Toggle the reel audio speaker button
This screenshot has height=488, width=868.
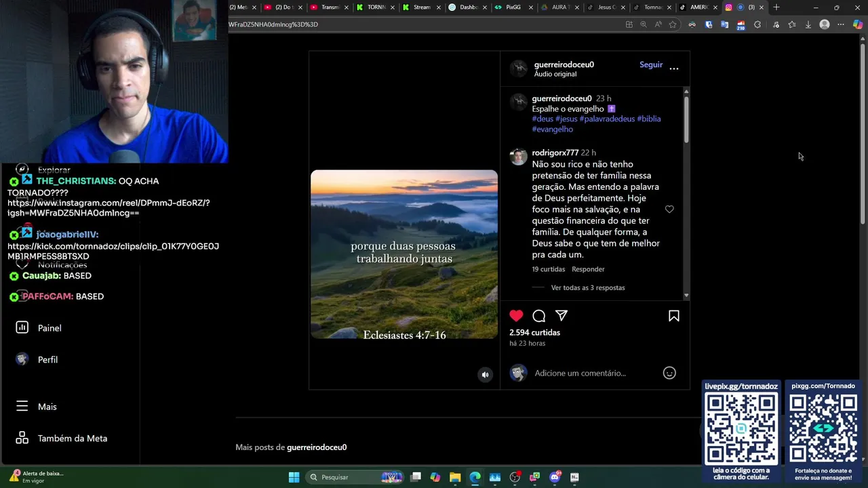(x=485, y=374)
